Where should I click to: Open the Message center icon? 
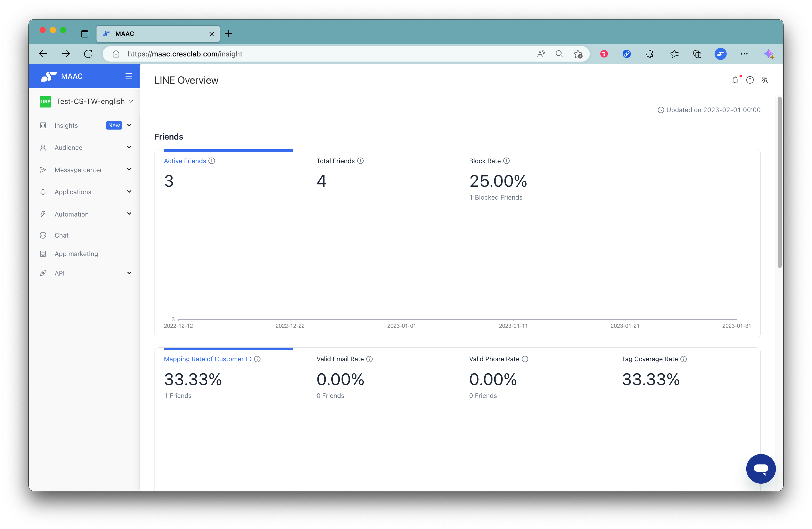[x=43, y=170]
